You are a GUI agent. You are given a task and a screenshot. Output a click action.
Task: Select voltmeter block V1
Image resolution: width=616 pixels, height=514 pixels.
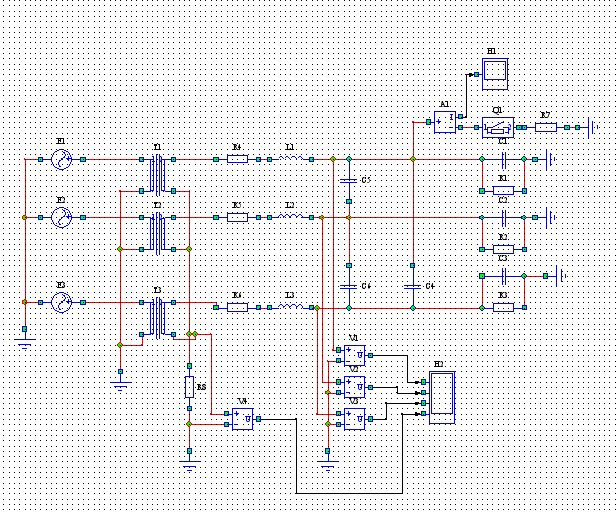pos(354,356)
